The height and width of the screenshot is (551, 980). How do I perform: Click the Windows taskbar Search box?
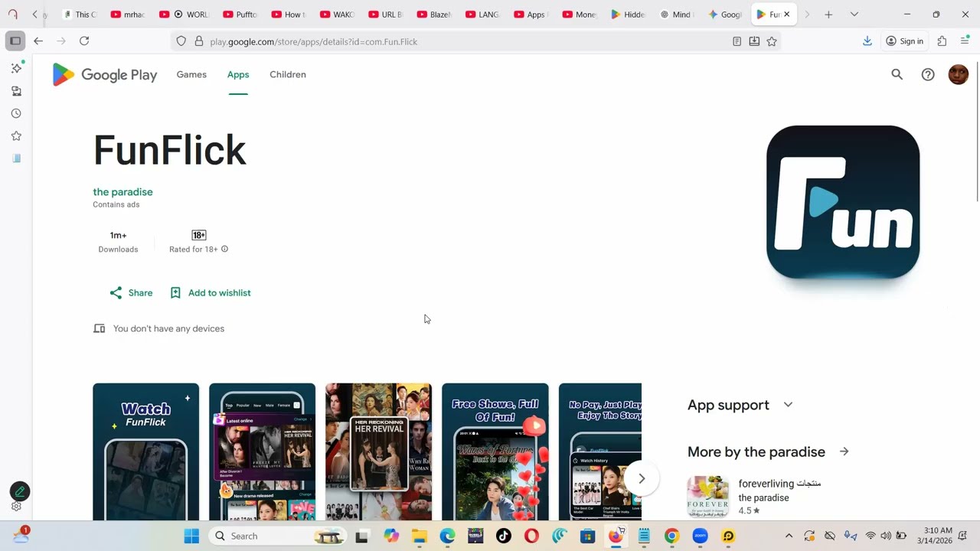click(x=277, y=536)
